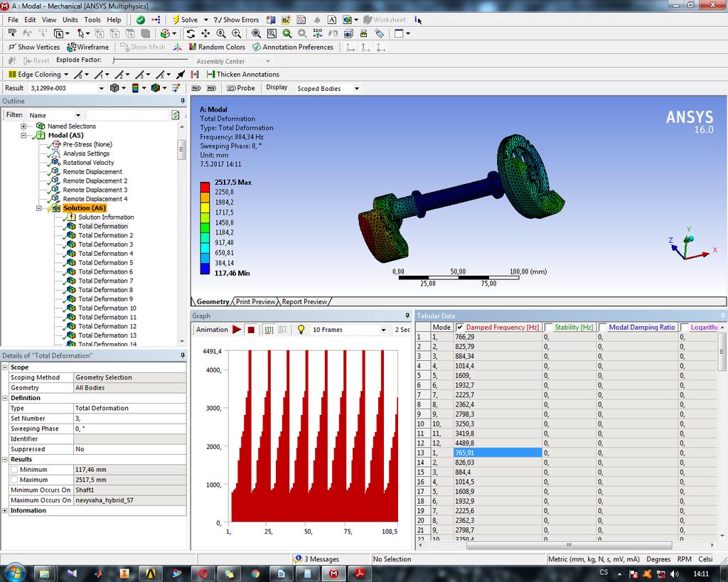Image resolution: width=728 pixels, height=582 pixels.
Task: Click the blue Min legend color
Action: click(x=205, y=269)
